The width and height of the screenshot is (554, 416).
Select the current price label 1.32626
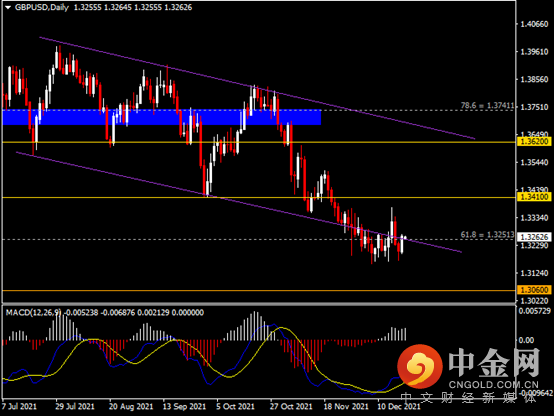[x=534, y=237]
